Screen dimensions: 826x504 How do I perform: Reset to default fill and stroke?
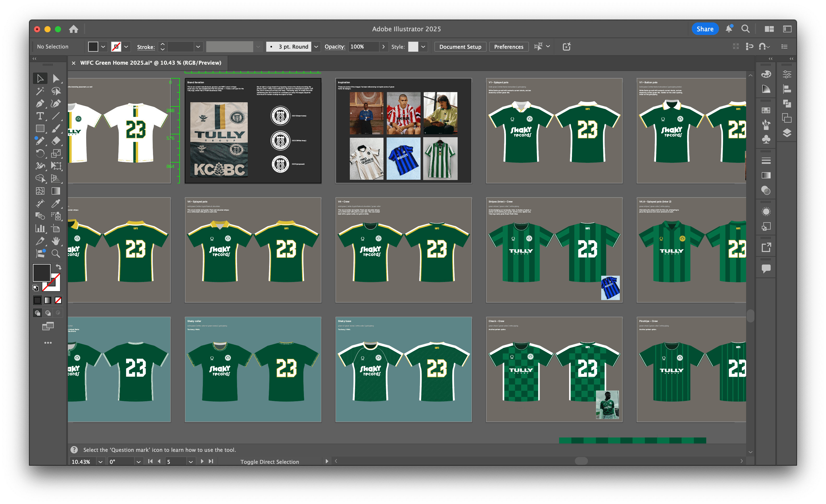point(36,288)
